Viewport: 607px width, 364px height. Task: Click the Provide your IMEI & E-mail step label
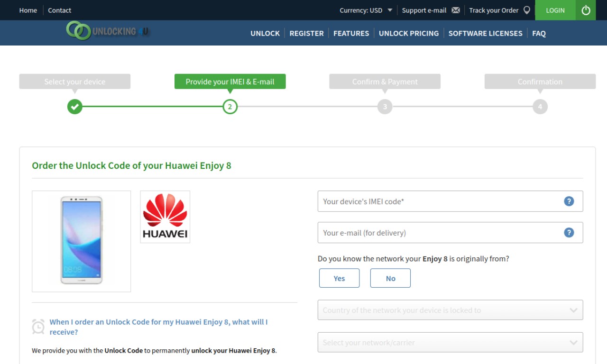(x=230, y=82)
